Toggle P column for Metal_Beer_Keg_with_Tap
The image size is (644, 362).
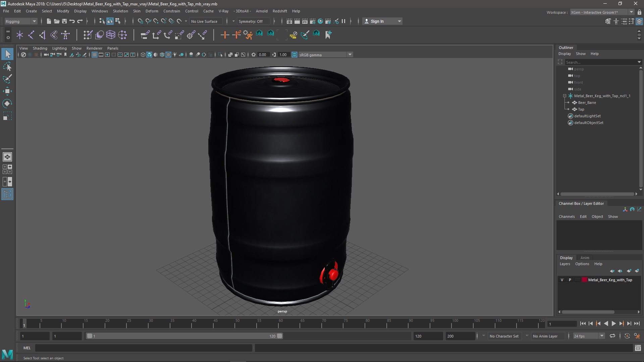pyautogui.click(x=570, y=280)
